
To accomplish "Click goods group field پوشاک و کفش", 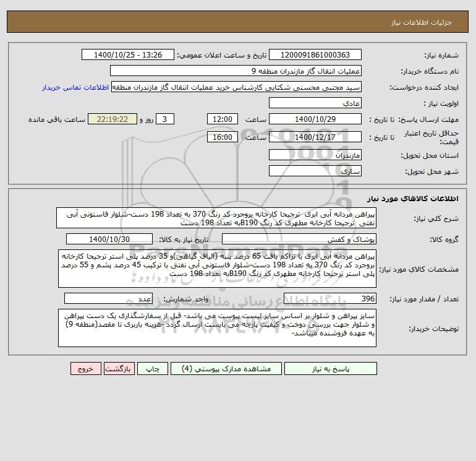I will pyautogui.click(x=299, y=239).
